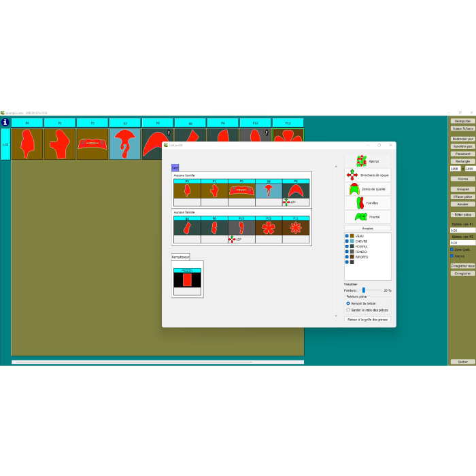
Task: Click the Placement button
Action: [x=462, y=154]
